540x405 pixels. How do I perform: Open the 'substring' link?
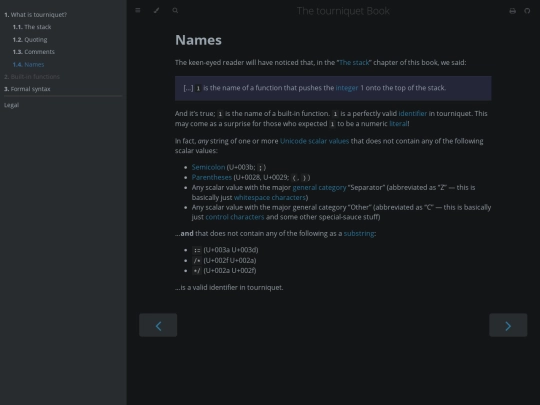pos(359,233)
